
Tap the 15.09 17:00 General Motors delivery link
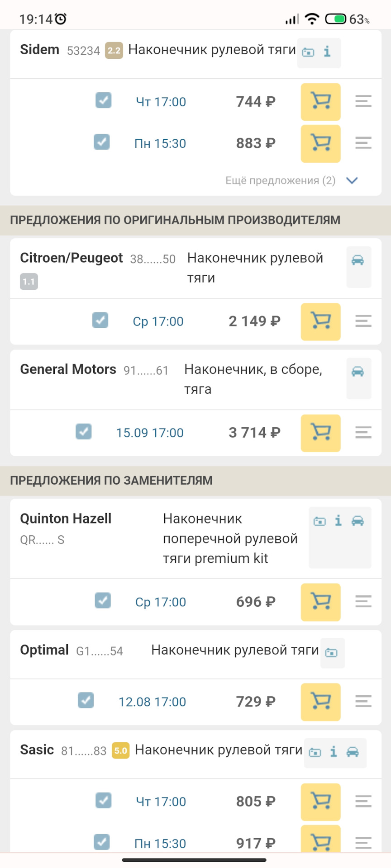(150, 433)
